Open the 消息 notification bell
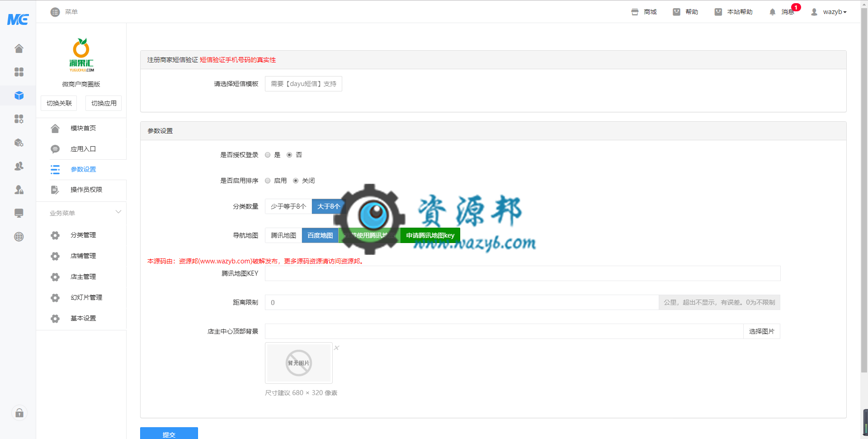Viewport: 868px width, 439px height. coord(772,12)
